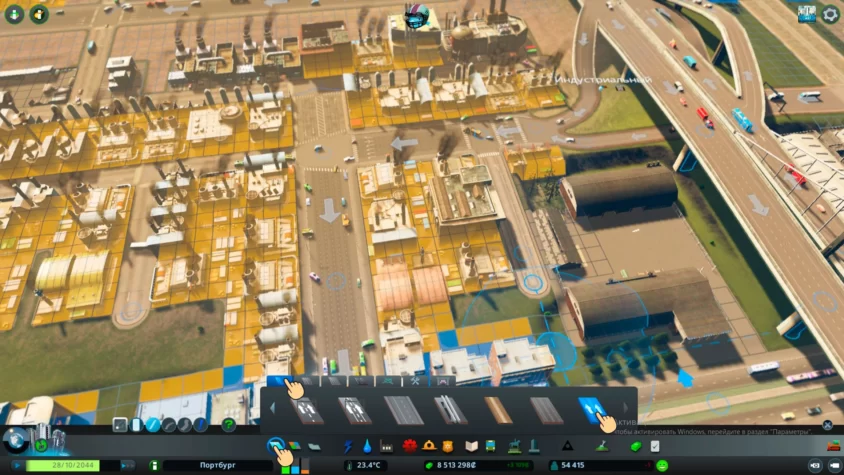Show previous roads in panel

point(272,409)
